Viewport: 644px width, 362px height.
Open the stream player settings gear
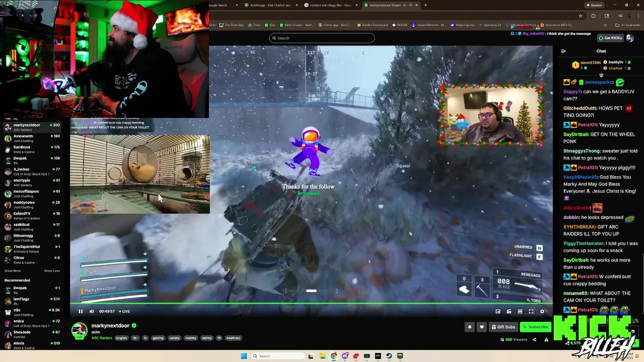coord(542,311)
